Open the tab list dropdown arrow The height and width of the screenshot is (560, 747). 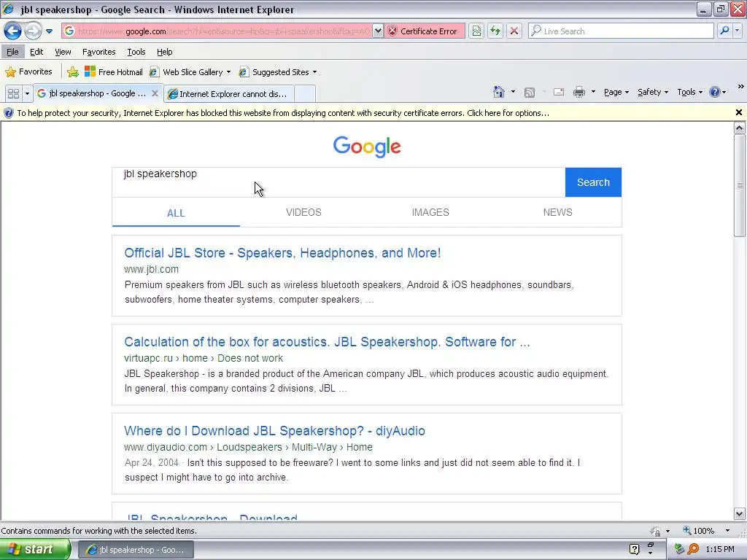(x=27, y=94)
